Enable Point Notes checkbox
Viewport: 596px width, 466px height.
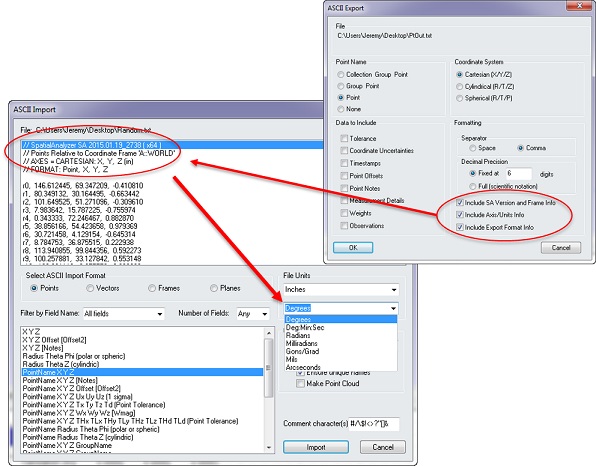click(x=344, y=188)
